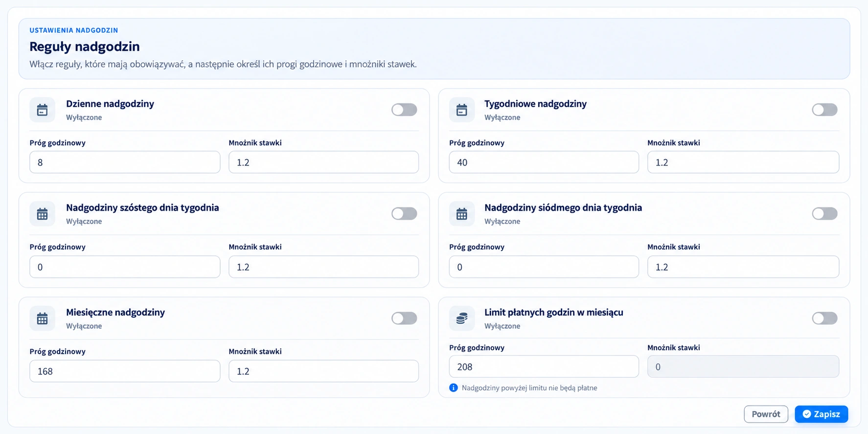
Task: Click siódmego dnia Mnożnik stawki input
Action: (x=743, y=267)
